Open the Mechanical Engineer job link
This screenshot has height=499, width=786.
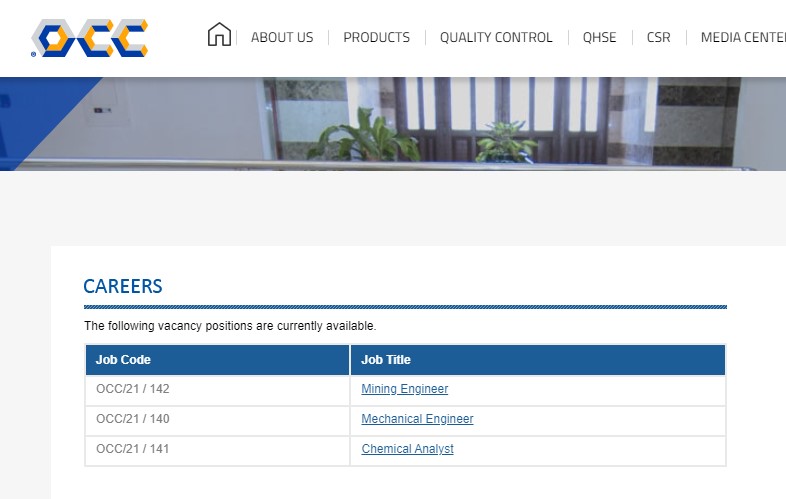417,419
